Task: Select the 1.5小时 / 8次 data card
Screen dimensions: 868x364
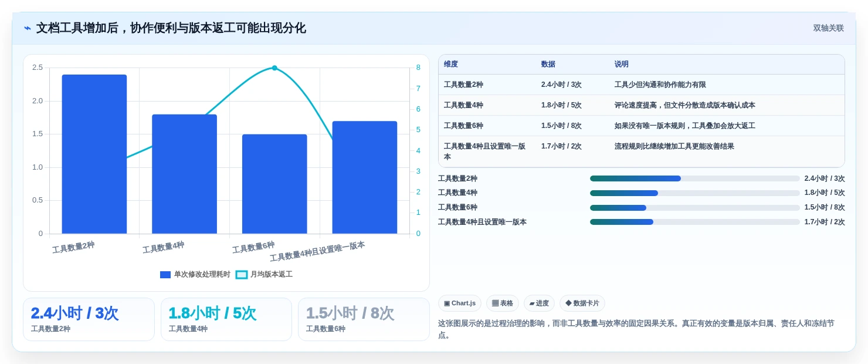Action: pyautogui.click(x=364, y=319)
